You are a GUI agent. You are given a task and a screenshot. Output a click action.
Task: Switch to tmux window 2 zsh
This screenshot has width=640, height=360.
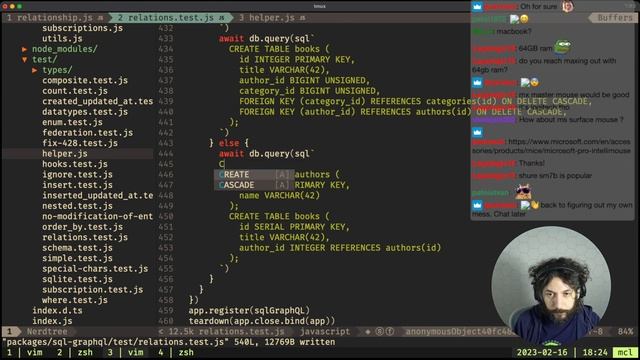pos(75,352)
